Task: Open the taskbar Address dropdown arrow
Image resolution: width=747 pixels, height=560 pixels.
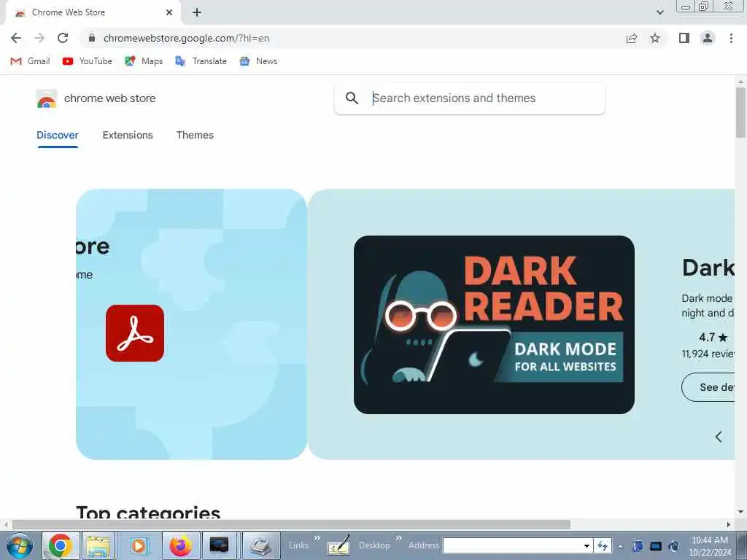Action: click(587, 545)
